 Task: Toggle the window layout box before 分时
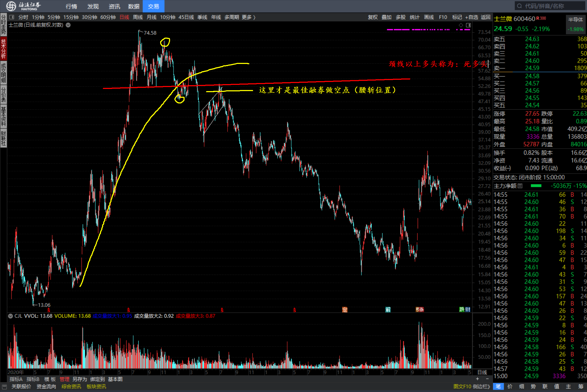(x=12, y=17)
